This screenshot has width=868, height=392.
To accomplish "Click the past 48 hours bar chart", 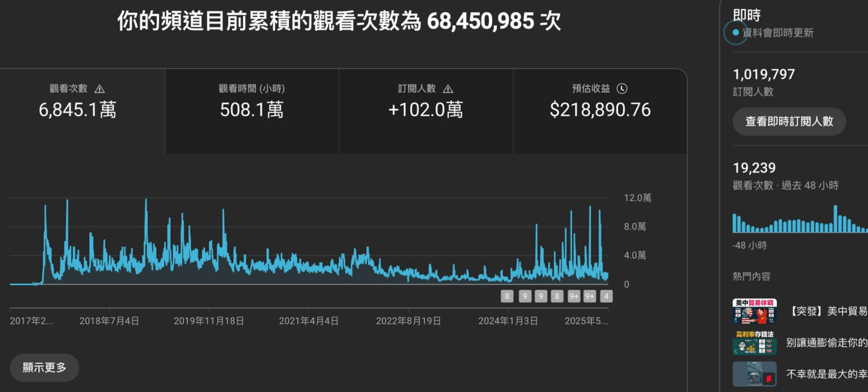I will [800, 219].
